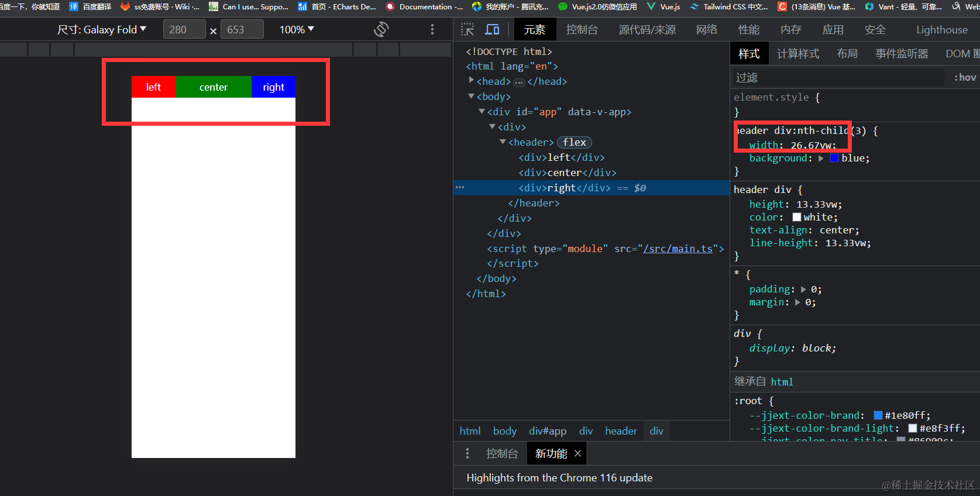Screen dimensions: 980x496
Task: Open the 100% zoom dropdown
Action: point(297,29)
